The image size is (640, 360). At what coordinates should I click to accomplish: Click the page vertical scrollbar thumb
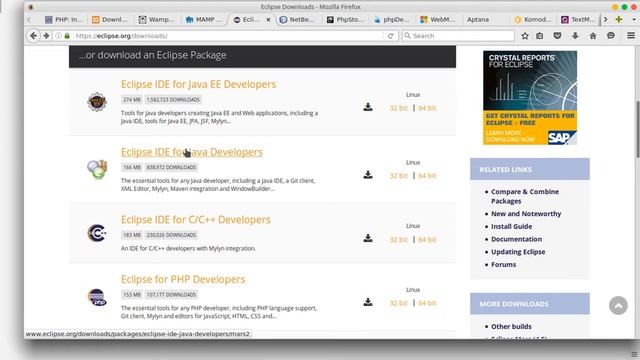coord(638,129)
